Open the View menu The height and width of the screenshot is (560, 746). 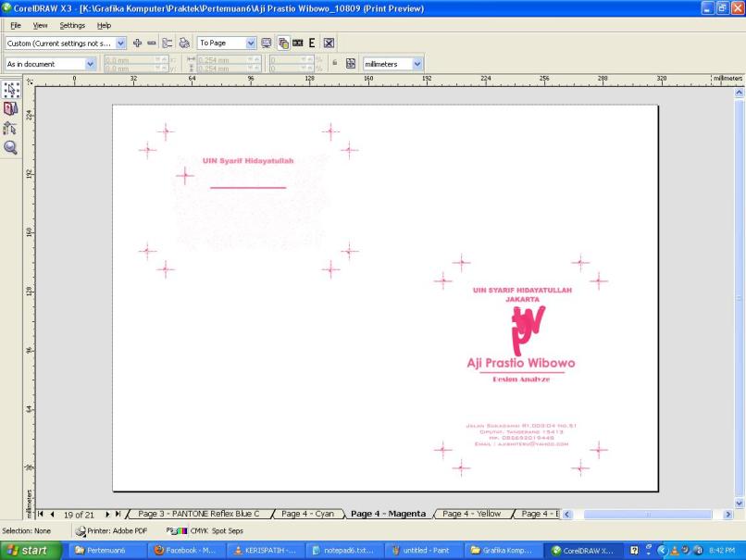pos(40,25)
